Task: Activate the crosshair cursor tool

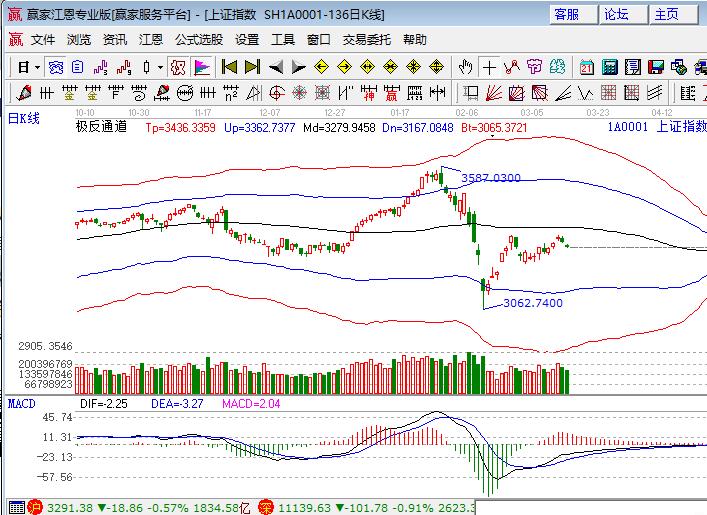Action: (x=489, y=68)
